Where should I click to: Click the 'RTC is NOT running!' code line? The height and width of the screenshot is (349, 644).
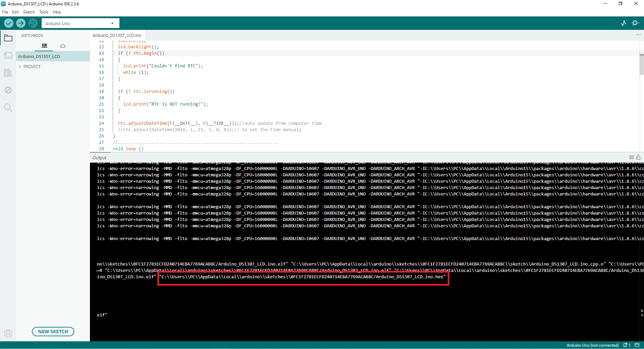[165, 104]
